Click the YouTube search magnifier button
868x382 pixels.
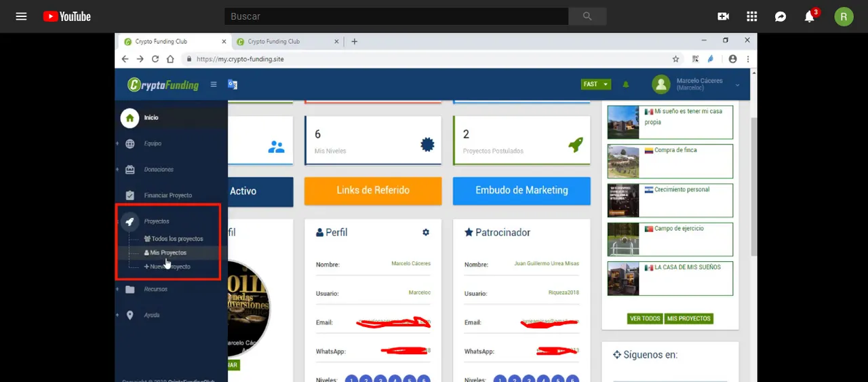(587, 16)
